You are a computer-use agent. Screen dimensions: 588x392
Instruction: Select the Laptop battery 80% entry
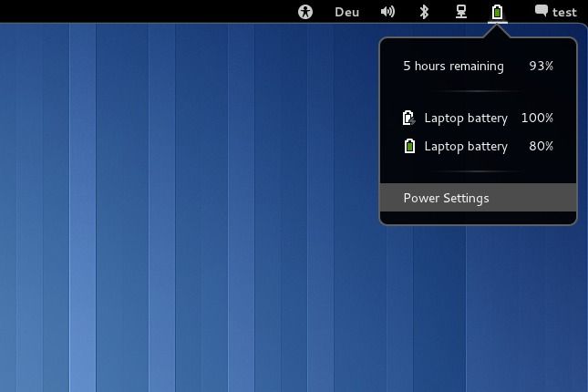click(x=466, y=146)
